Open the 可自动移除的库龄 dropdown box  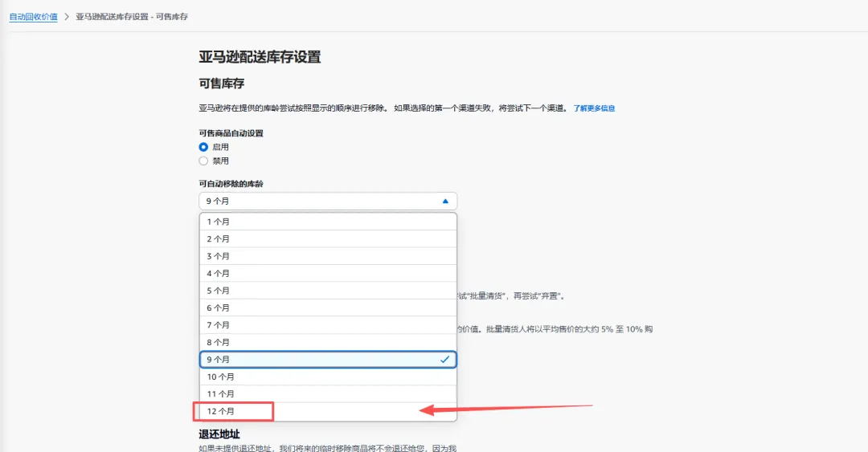tap(328, 202)
